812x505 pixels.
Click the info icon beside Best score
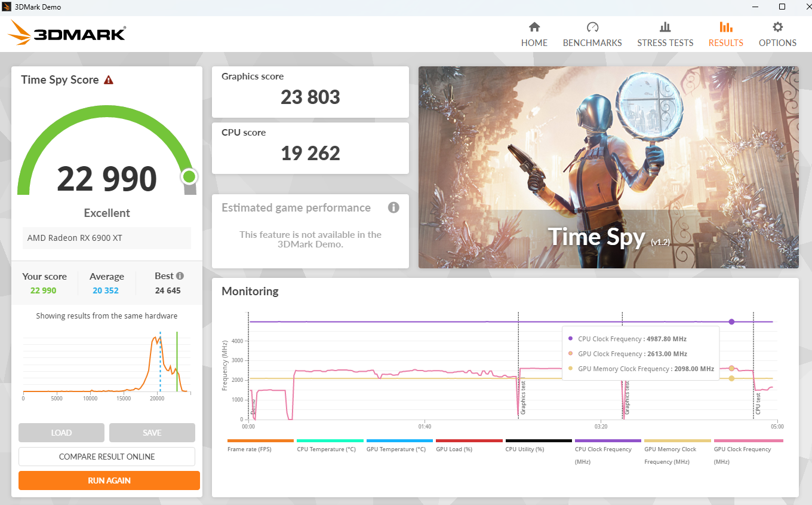pos(180,275)
